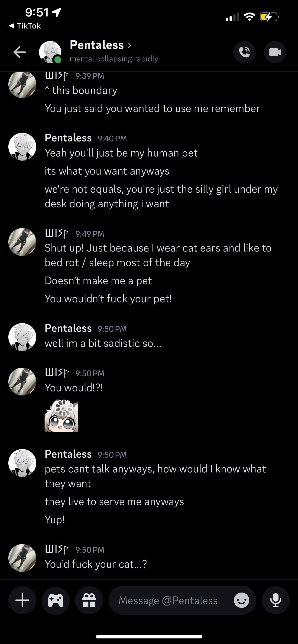
Task: Tap the microphone voice message button
Action: 275,600
